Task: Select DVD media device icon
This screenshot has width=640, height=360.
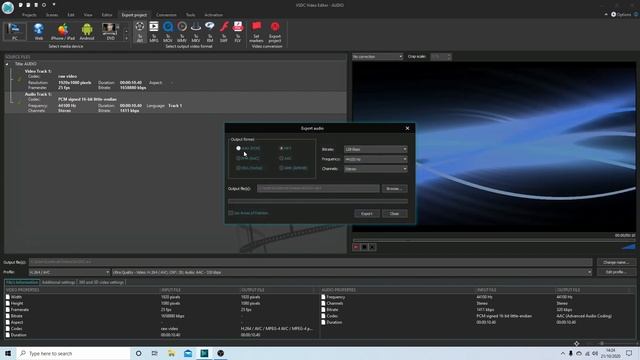Action: 110,31
